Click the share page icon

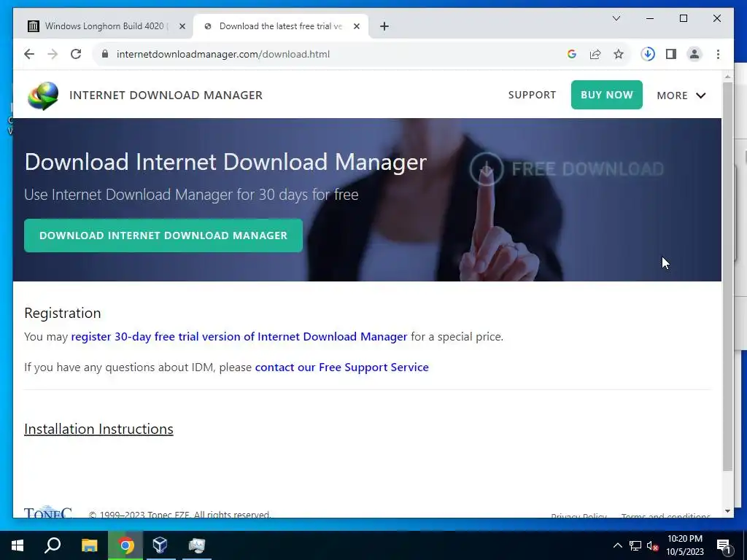[595, 54]
